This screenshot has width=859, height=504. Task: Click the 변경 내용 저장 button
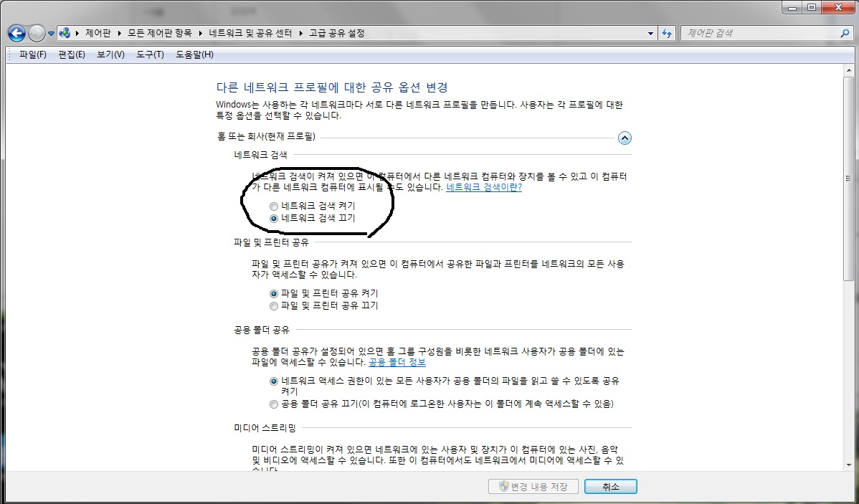pyautogui.click(x=533, y=487)
